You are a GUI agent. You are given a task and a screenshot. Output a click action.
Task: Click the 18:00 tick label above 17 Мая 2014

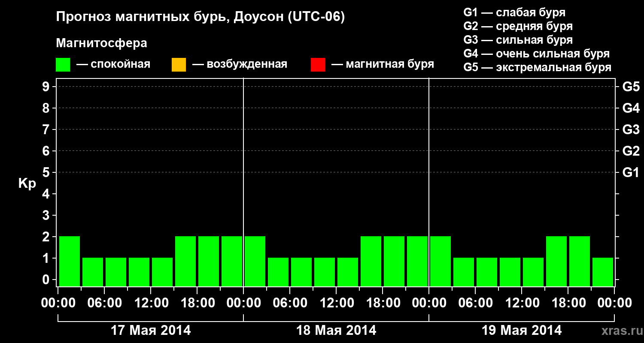tap(197, 303)
